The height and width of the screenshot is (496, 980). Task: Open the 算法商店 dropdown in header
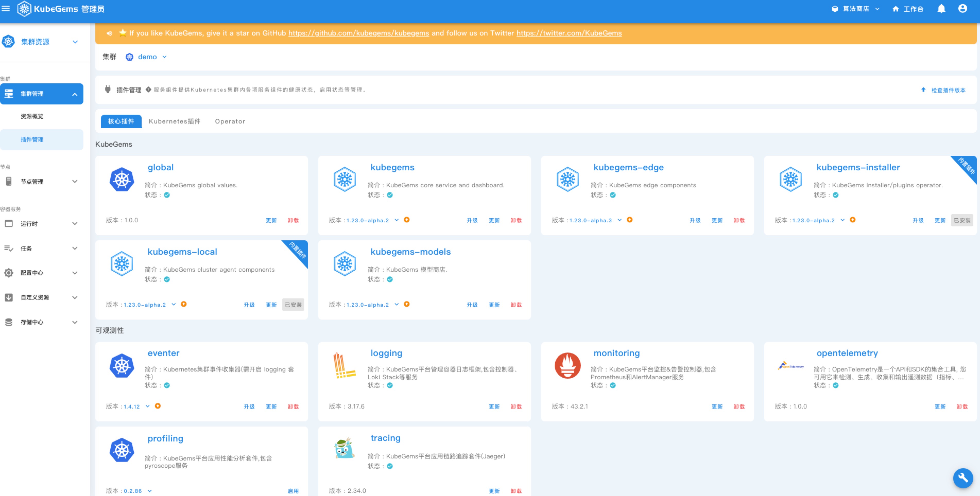pyautogui.click(x=856, y=9)
